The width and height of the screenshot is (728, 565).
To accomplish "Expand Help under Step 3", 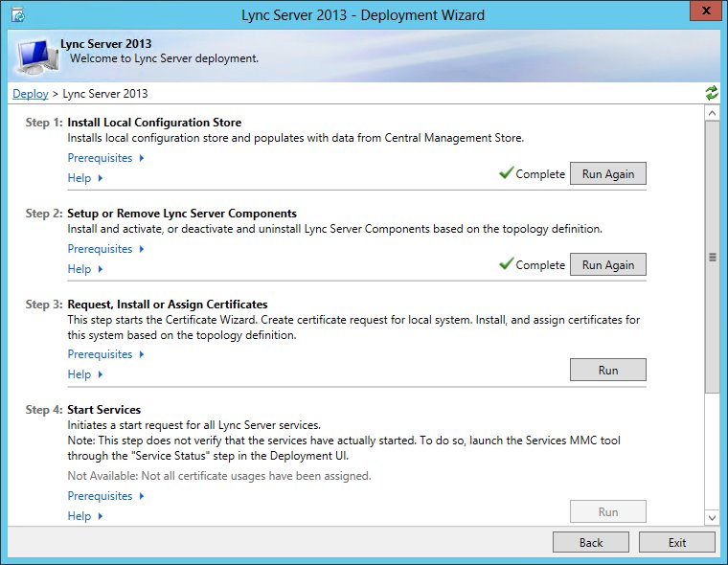I will [x=84, y=374].
